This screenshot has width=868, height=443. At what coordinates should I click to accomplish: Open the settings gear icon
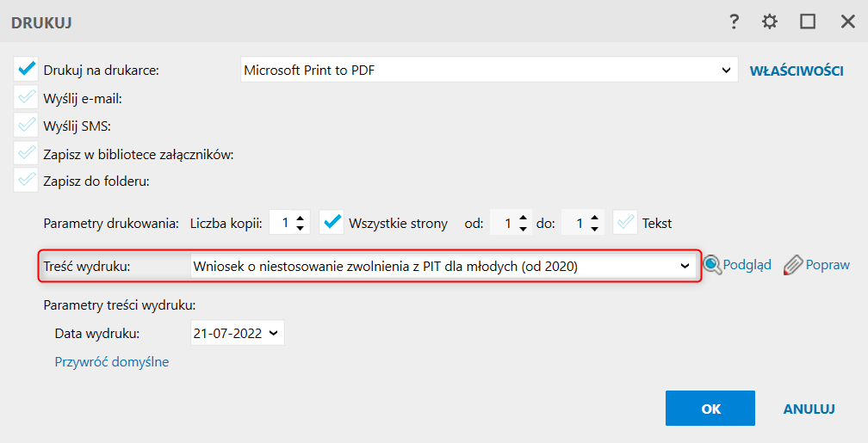coord(770,22)
